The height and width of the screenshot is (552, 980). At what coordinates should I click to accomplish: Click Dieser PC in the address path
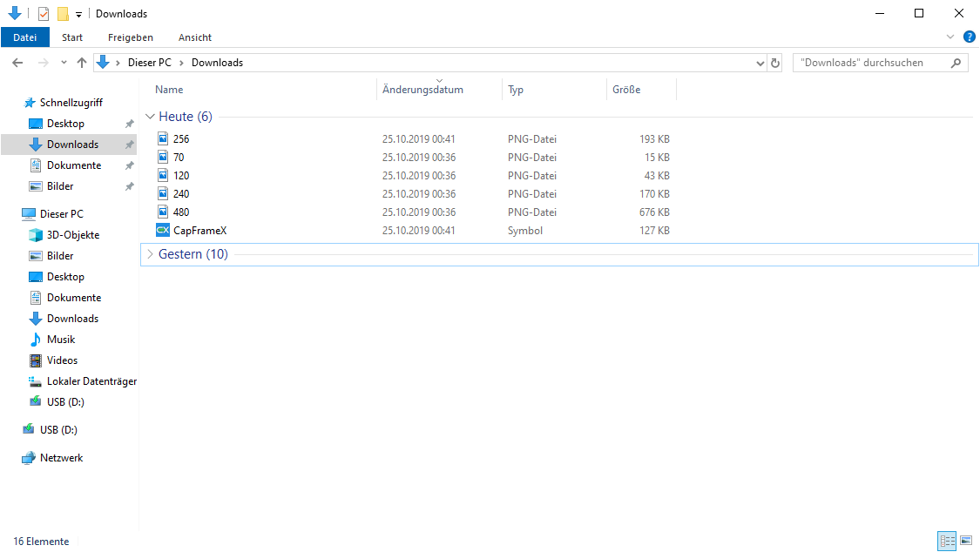pyautogui.click(x=149, y=63)
